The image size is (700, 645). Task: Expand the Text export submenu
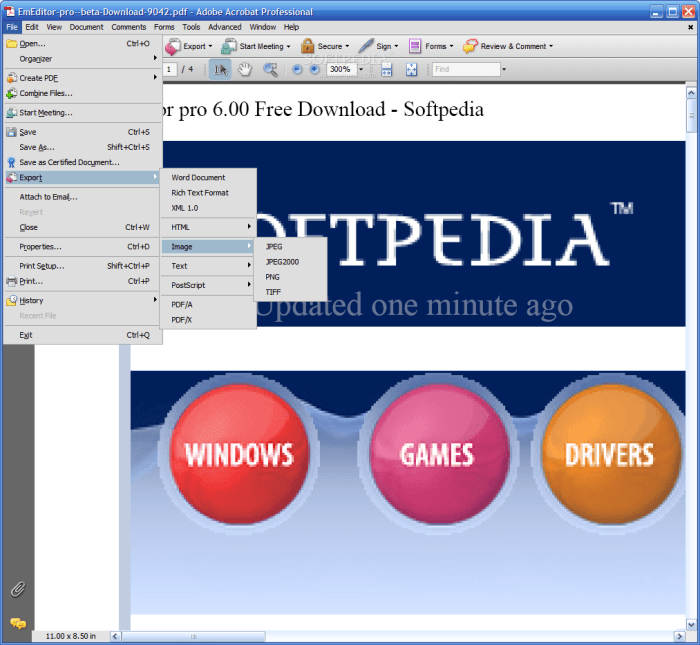(x=208, y=266)
